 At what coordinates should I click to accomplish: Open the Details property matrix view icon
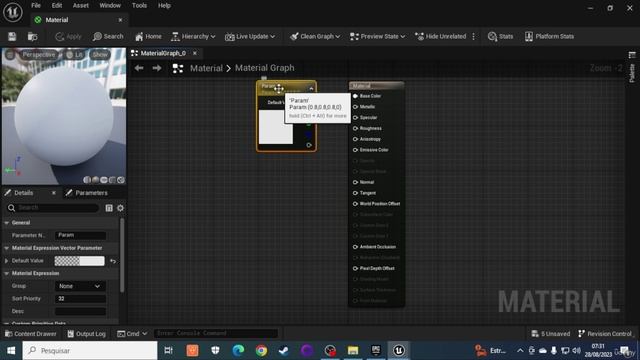pos(109,208)
